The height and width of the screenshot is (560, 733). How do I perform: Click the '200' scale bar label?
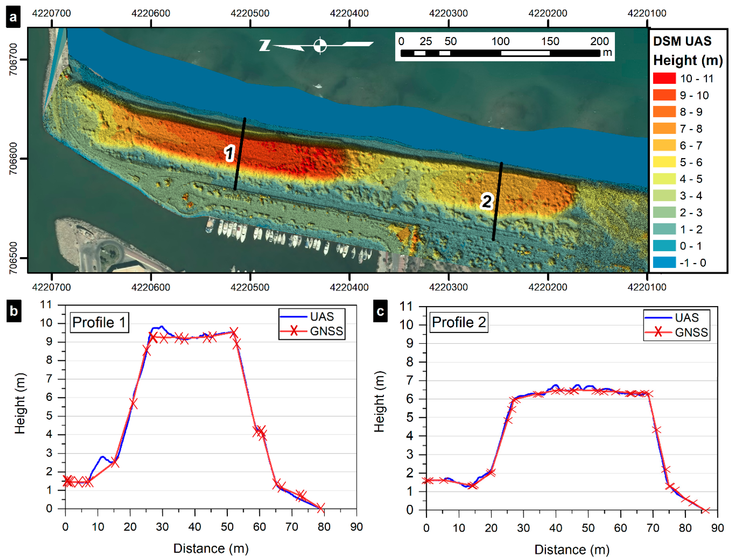pyautogui.click(x=599, y=41)
